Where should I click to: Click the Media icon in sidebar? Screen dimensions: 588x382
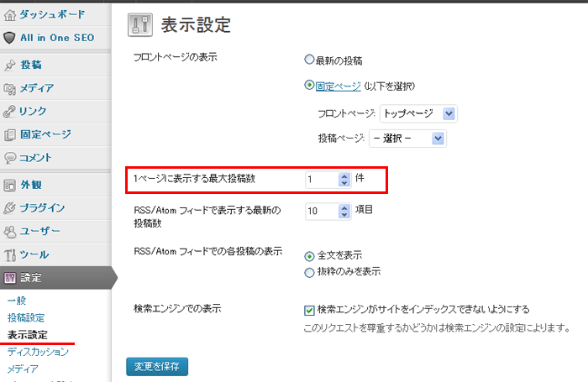[9, 88]
